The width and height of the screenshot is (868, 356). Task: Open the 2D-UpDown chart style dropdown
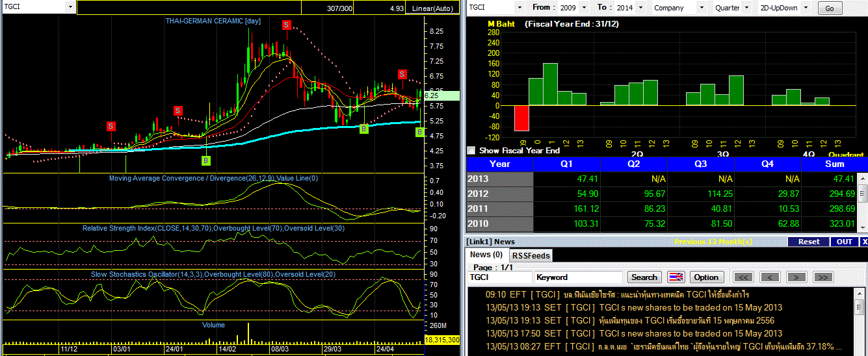(x=806, y=7)
